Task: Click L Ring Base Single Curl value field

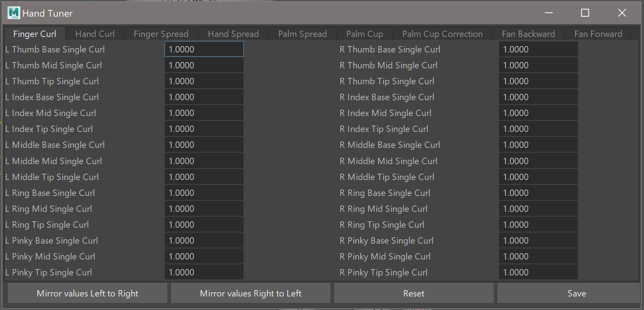Action: [204, 193]
